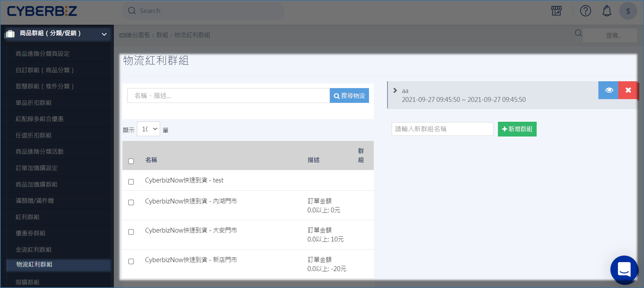Open the 顯示 rows-per-page dropdown
644x288 pixels.
point(148,129)
